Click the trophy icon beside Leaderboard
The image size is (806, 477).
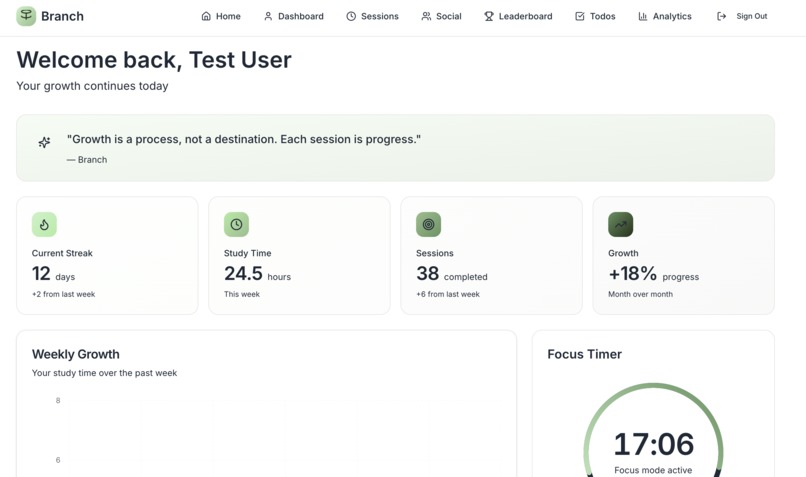[489, 16]
